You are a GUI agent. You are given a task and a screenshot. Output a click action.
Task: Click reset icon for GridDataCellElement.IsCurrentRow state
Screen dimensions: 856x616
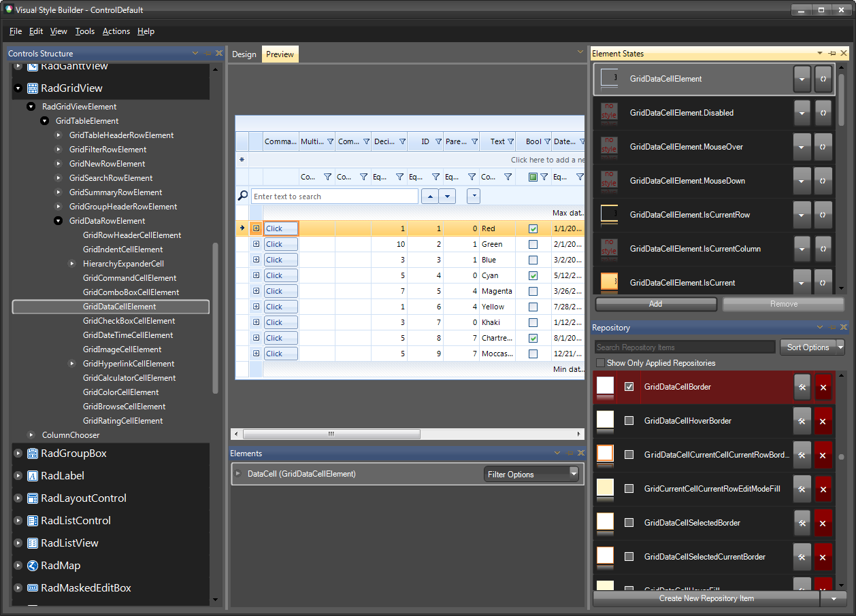click(823, 215)
